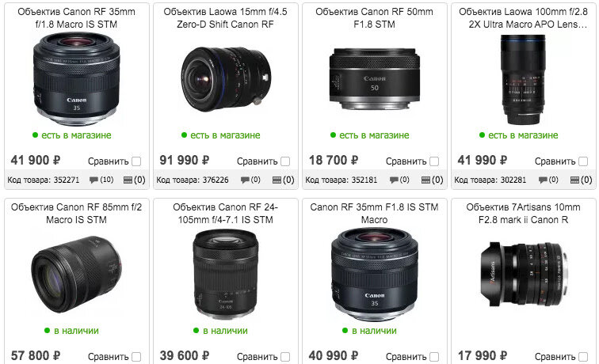Open Объектив Canon RF 85mm f/2 Macro link
The height and width of the screenshot is (364, 599).
[76, 214]
